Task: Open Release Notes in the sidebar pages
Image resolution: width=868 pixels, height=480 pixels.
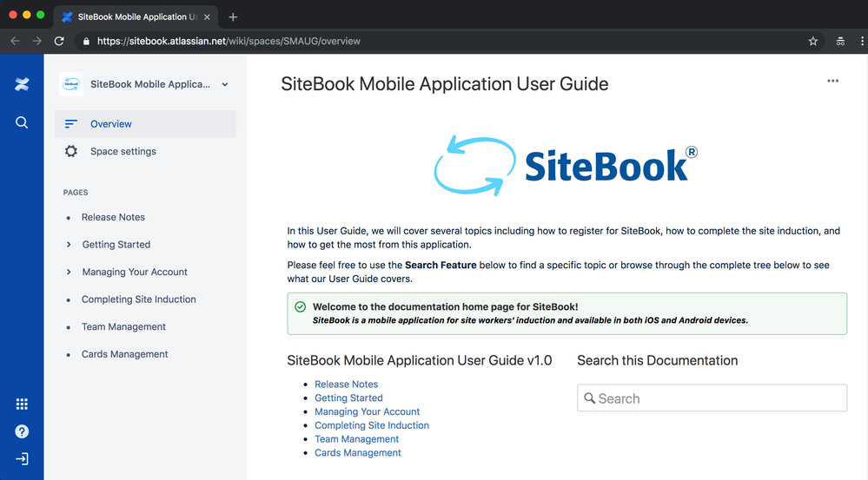Action: point(113,217)
